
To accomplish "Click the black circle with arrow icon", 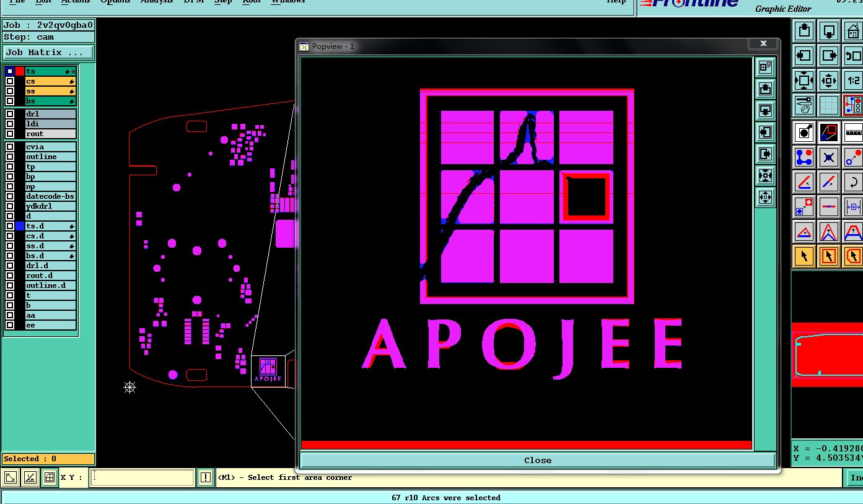I will [x=804, y=131].
